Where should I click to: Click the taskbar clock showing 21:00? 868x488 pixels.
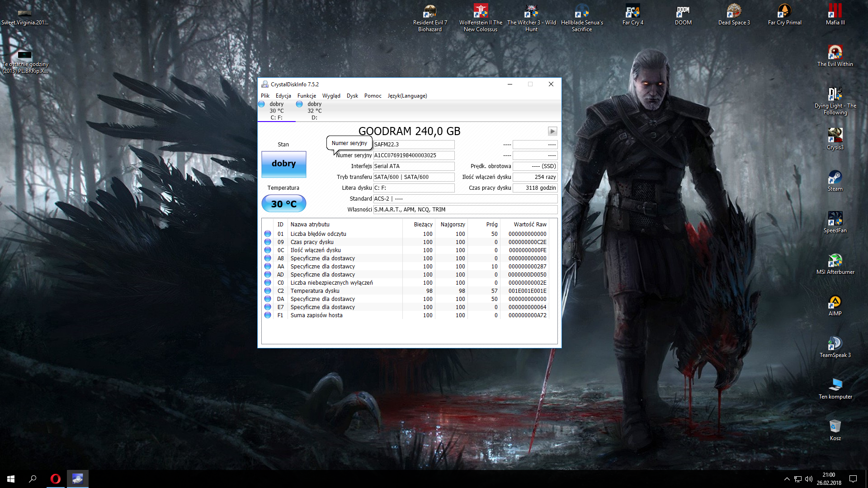[829, 479]
